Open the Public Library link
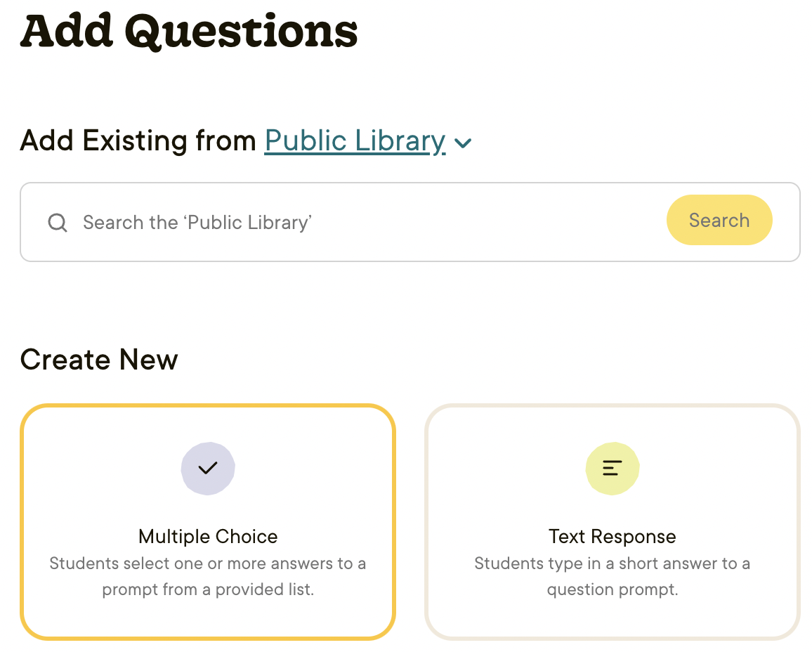The height and width of the screenshot is (652, 812). tap(355, 141)
